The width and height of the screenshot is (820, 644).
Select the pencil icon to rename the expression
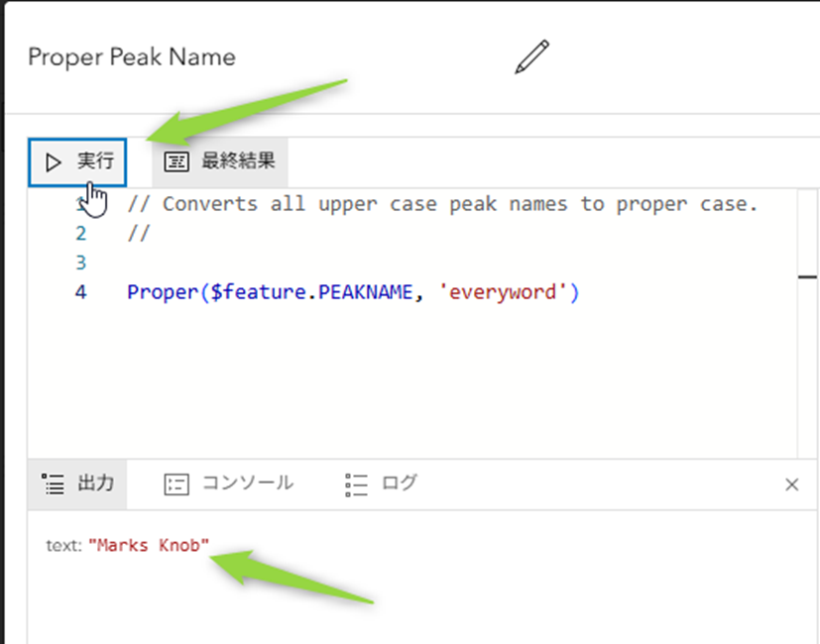[531, 56]
